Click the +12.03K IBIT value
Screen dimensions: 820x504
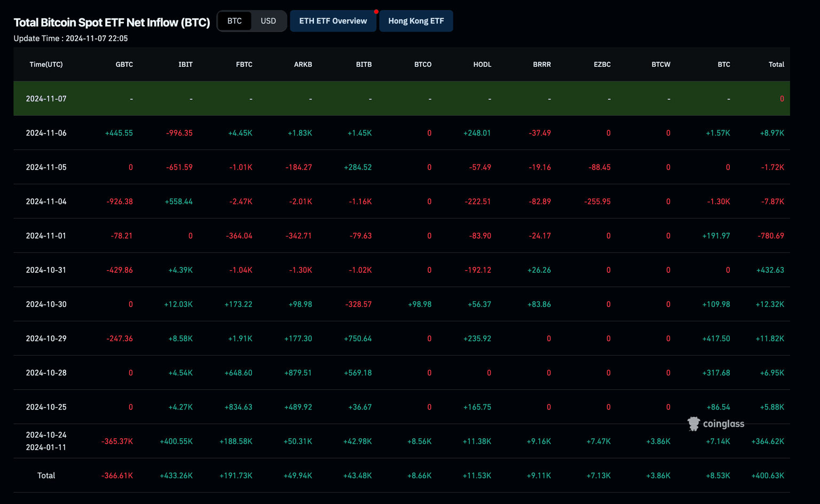(x=178, y=304)
